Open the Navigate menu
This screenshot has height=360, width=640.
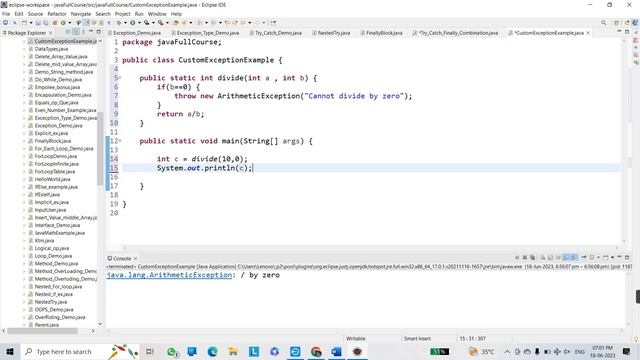81,14
